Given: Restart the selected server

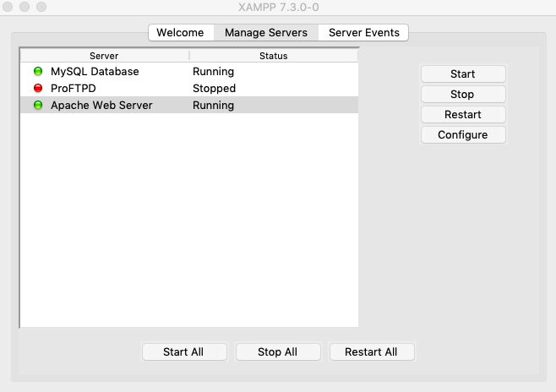Looking at the screenshot, I should click(463, 115).
